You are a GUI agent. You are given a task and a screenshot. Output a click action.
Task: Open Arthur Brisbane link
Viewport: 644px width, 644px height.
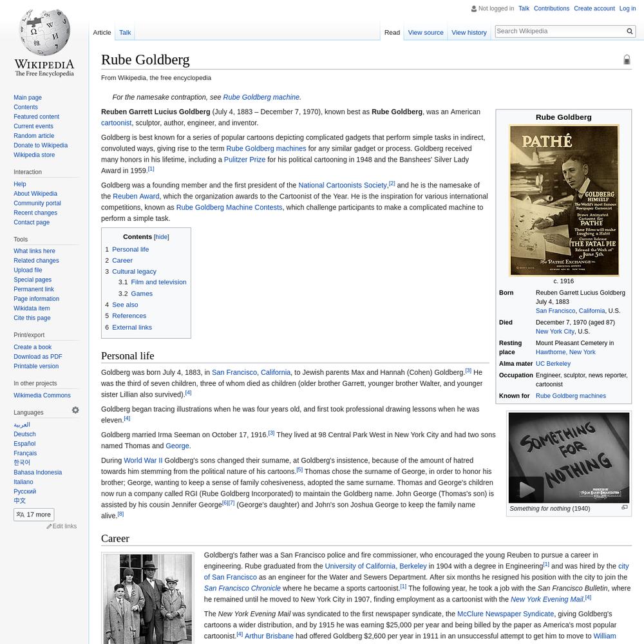pyautogui.click(x=269, y=636)
